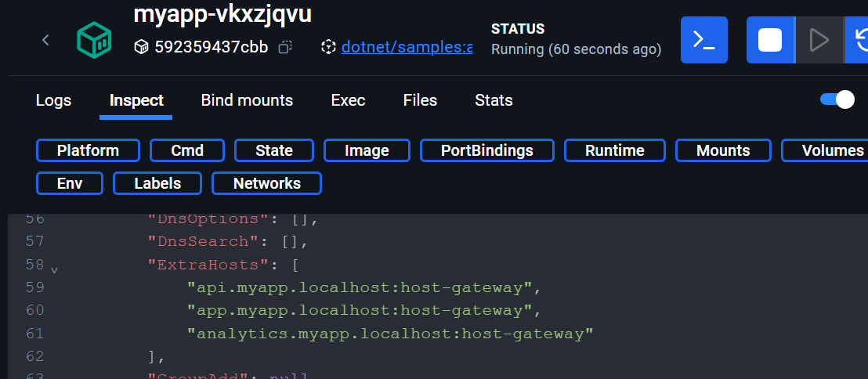Toggle the raw JSON view switch
The image size is (868, 379).
coord(837,99)
